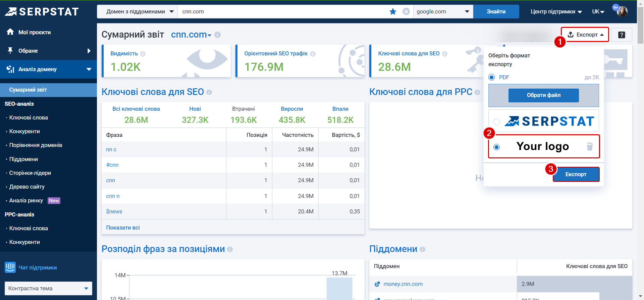Click the keyword link nn c
This screenshot has height=300, width=644.
(111, 149)
